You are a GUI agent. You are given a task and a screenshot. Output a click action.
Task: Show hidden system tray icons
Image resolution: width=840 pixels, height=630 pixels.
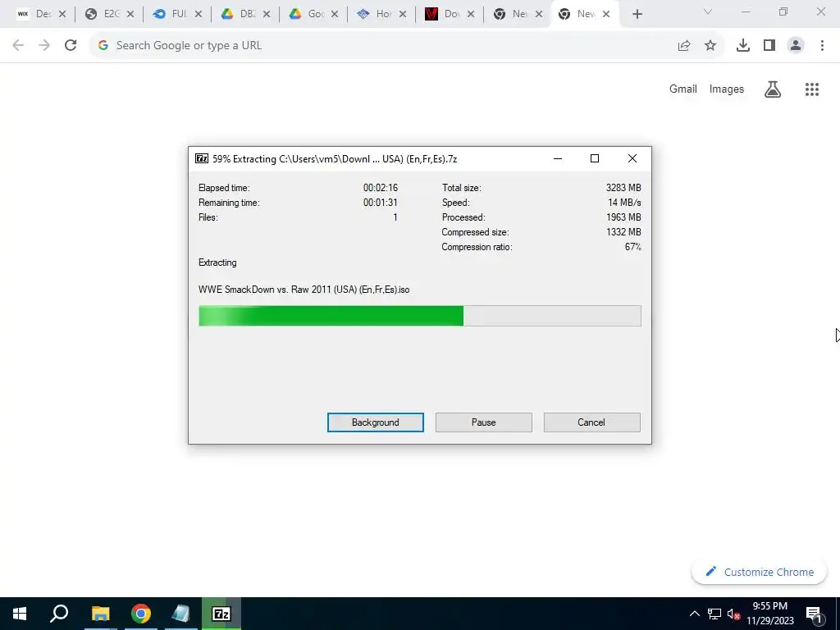694,614
